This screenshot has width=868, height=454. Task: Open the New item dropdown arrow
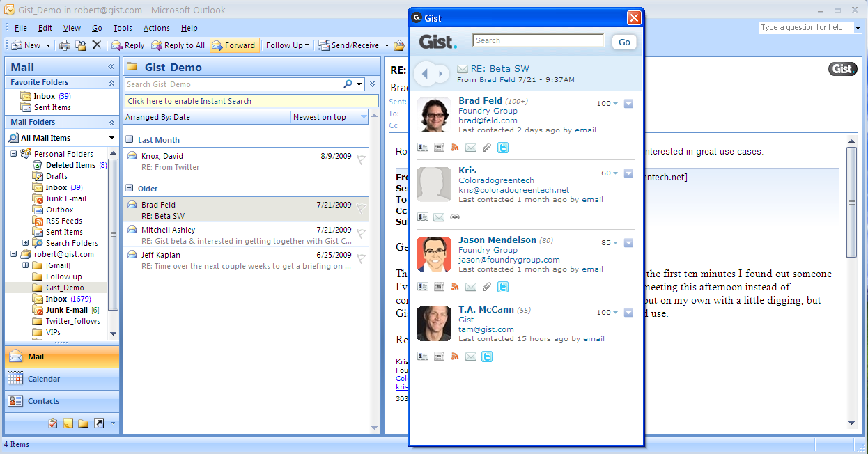click(48, 45)
